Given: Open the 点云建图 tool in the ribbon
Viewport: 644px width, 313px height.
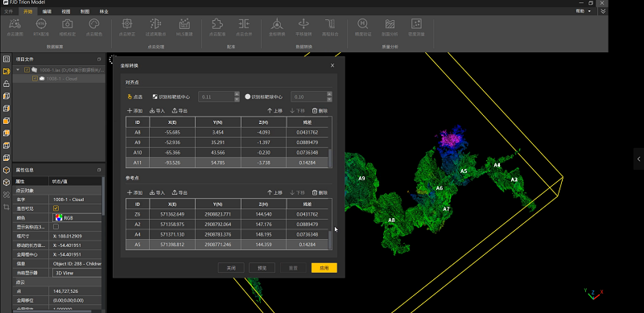Looking at the screenshot, I should pos(14,27).
